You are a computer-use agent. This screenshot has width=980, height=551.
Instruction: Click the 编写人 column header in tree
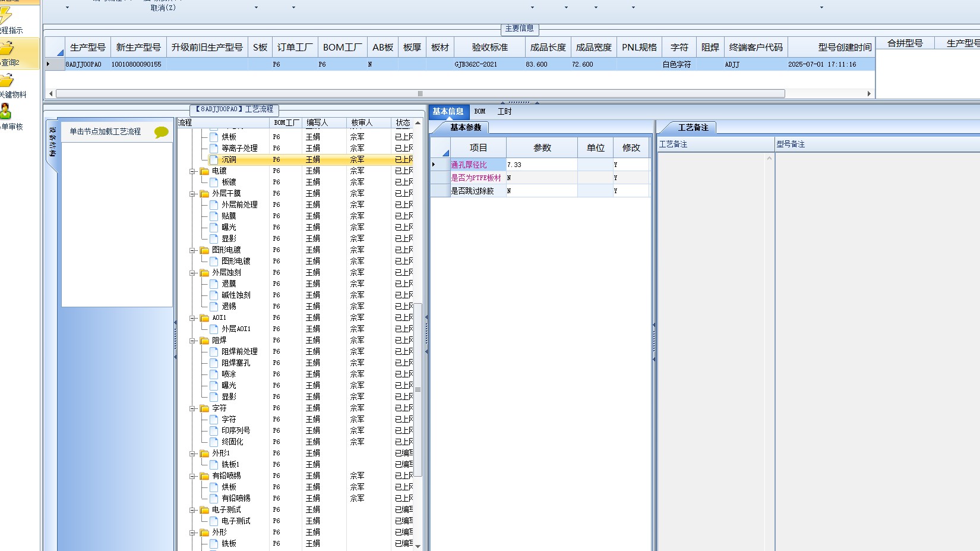tap(324, 122)
